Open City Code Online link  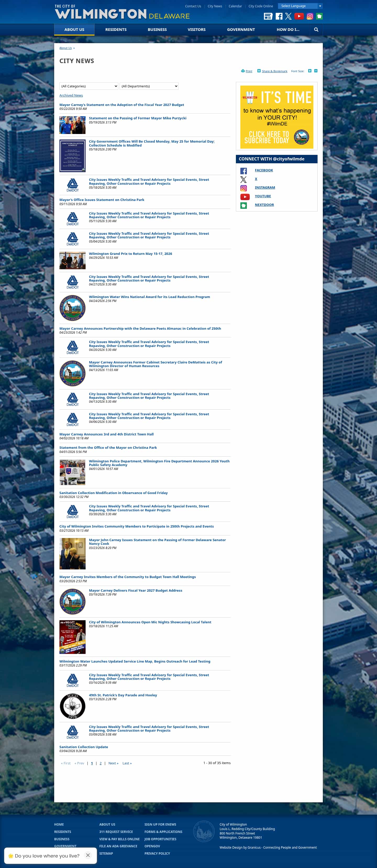pyautogui.click(x=261, y=6)
